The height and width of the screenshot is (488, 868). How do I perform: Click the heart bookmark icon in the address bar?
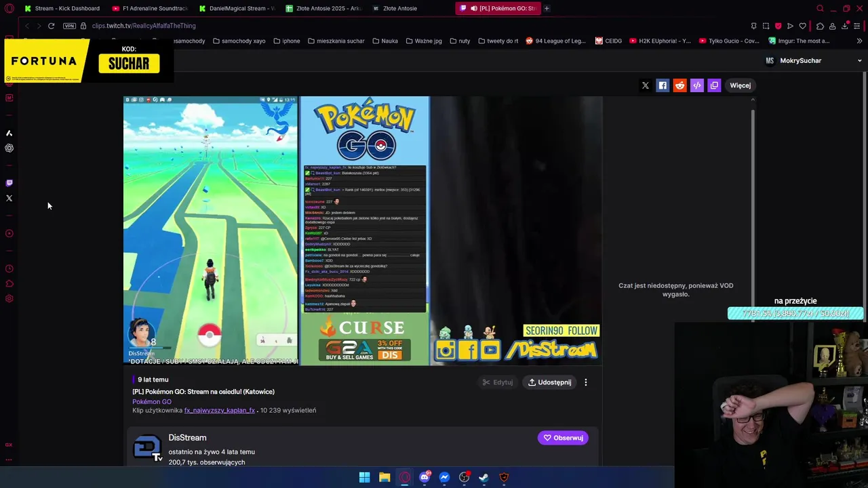point(803,26)
